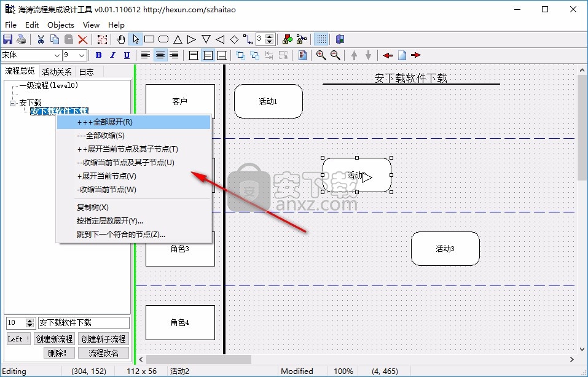The height and width of the screenshot is (377, 588).
Task: Switch to the 活动关系 tab
Action: pos(57,72)
